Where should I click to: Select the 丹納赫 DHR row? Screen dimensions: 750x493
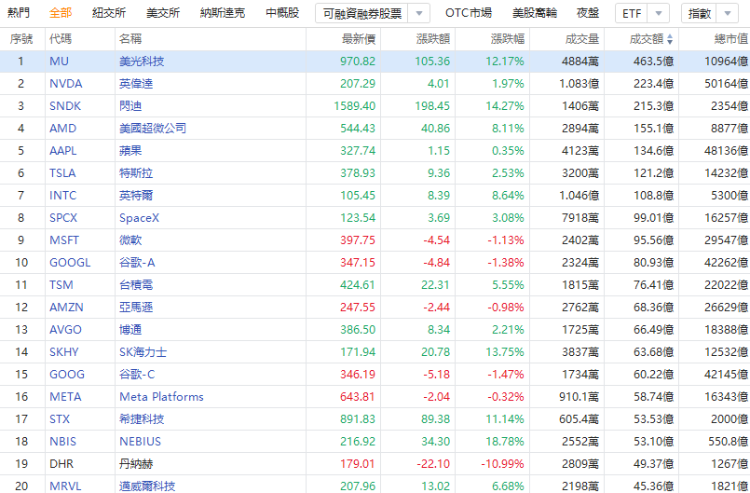pos(375,464)
